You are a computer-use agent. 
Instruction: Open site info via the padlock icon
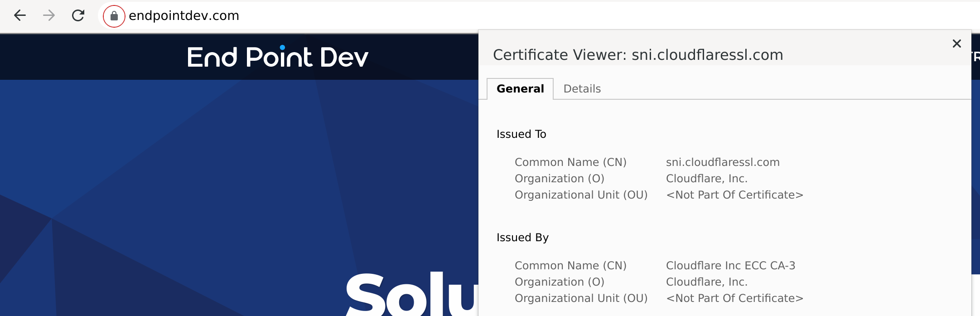point(114,16)
